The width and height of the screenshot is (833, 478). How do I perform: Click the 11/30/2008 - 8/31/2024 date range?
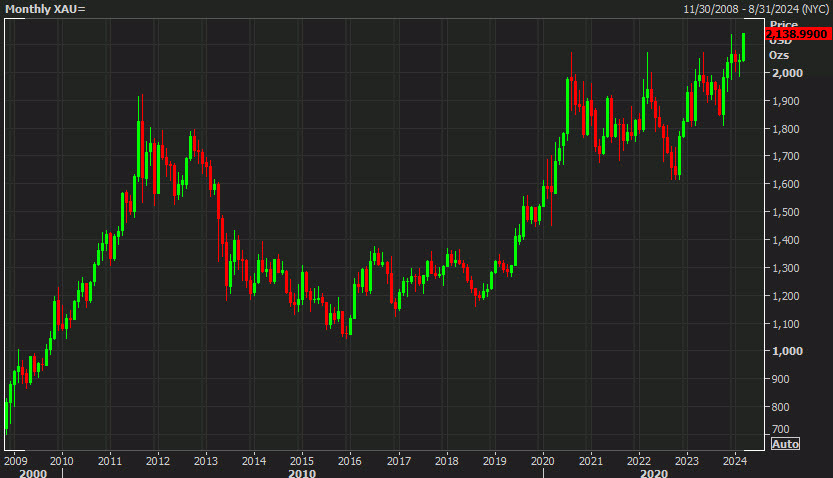click(x=756, y=9)
